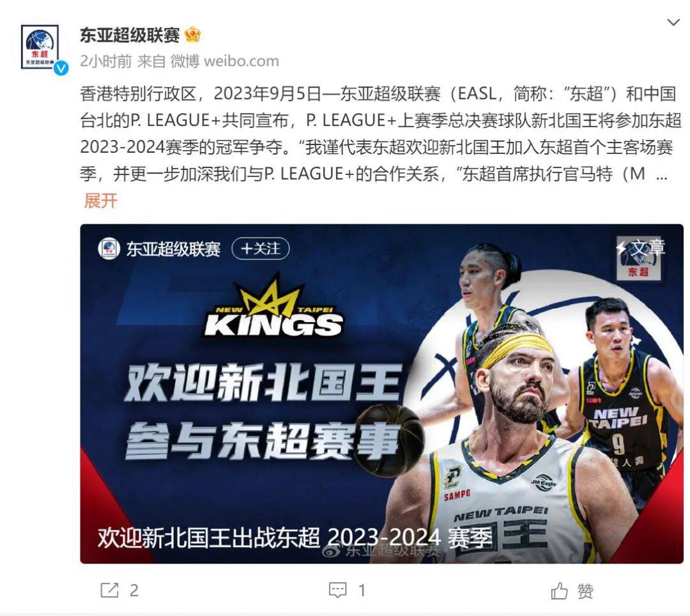The image size is (690, 616).
Task: Click the 东亚超级联赛 name in article card
Action: 173,249
